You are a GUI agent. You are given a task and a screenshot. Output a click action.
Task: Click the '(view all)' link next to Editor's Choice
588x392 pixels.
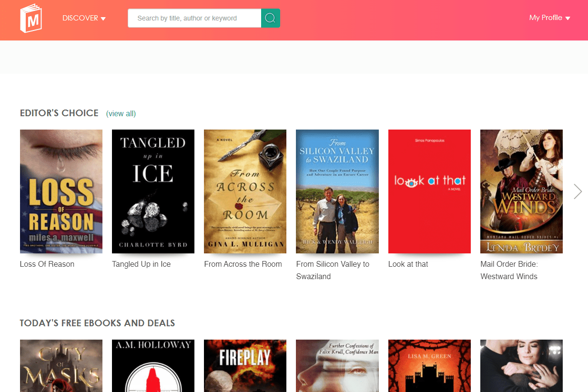coord(121,113)
